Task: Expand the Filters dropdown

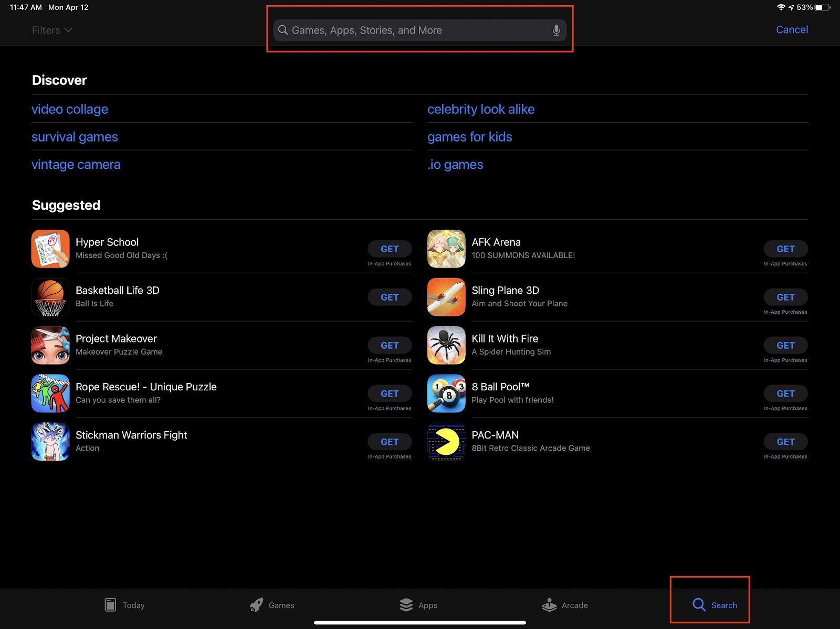Action: coord(52,30)
